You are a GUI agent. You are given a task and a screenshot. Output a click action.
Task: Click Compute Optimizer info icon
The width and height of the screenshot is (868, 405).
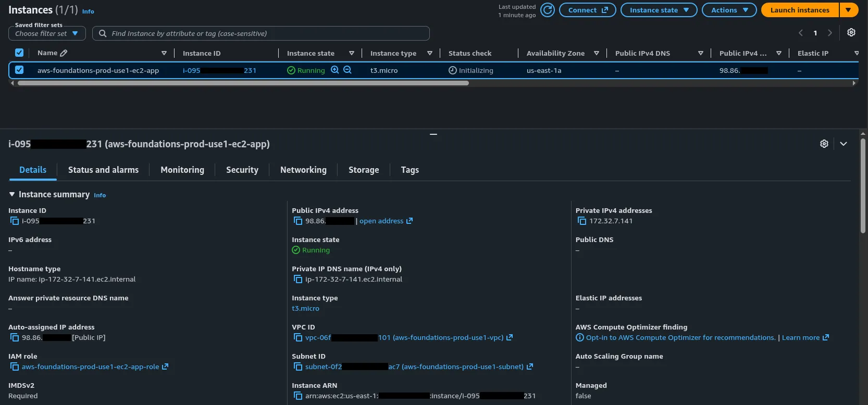(x=580, y=337)
